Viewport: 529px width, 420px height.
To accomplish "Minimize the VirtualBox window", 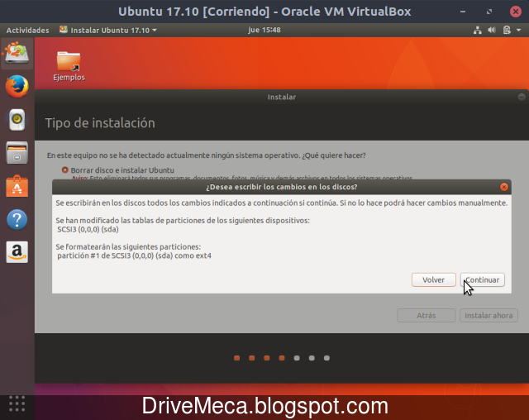I will click(x=463, y=12).
